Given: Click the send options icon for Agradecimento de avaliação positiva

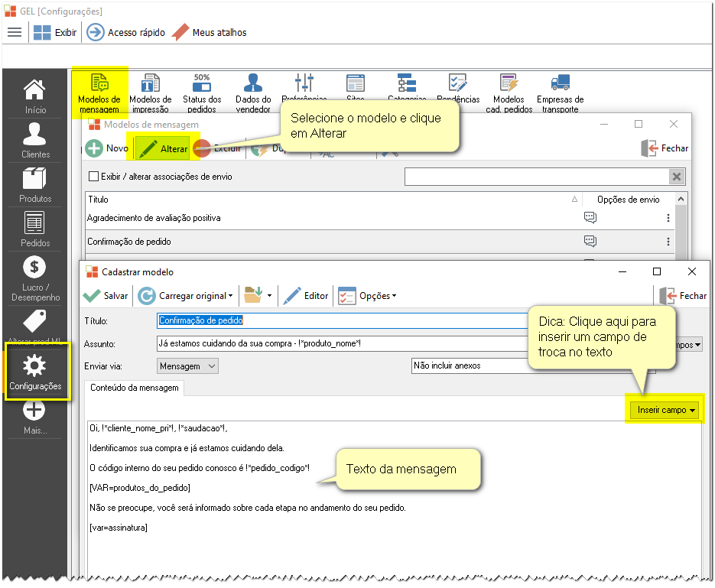Looking at the screenshot, I should click(590, 217).
